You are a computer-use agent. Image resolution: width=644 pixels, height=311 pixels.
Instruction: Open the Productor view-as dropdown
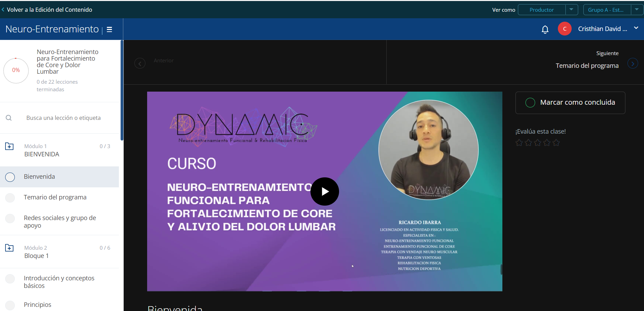click(571, 10)
